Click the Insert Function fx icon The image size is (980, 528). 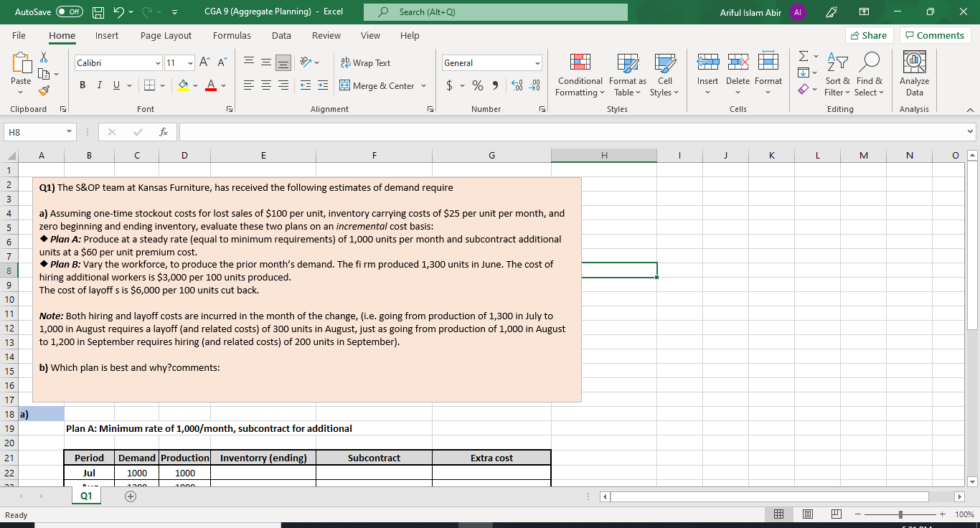click(x=163, y=131)
